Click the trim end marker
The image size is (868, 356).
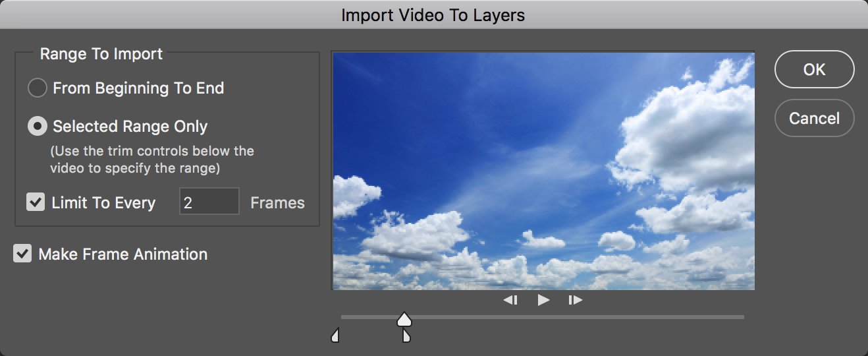coord(406,336)
